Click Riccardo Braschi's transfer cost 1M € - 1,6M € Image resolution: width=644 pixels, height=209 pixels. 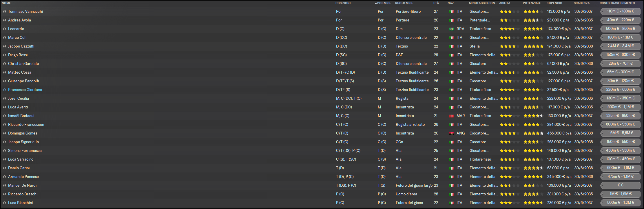621,194
